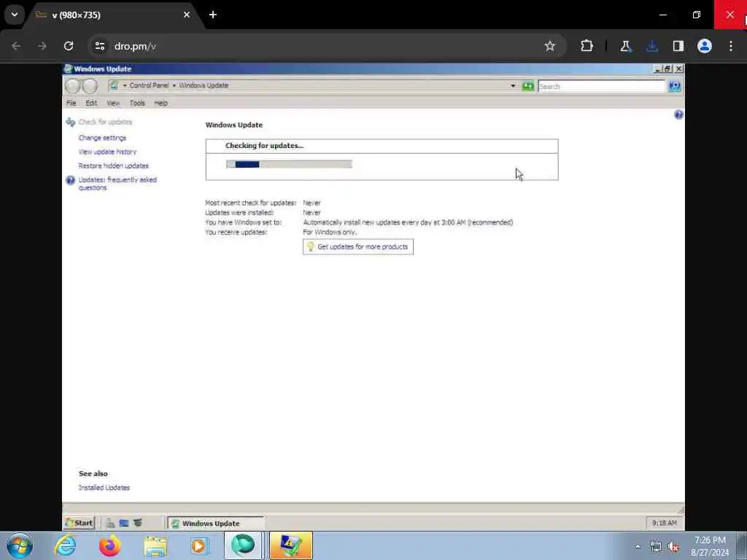This screenshot has height=560, width=747.
Task: Open Chrome Labs flask icon
Action: [x=625, y=46]
